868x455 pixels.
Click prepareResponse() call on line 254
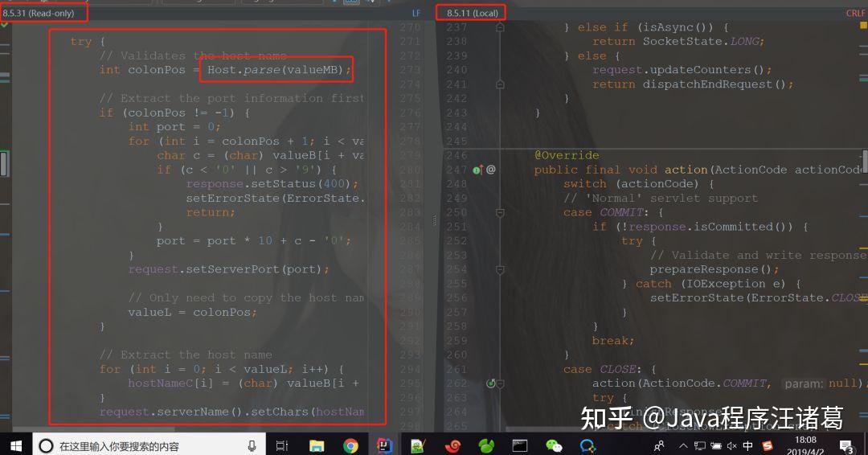[710, 269]
